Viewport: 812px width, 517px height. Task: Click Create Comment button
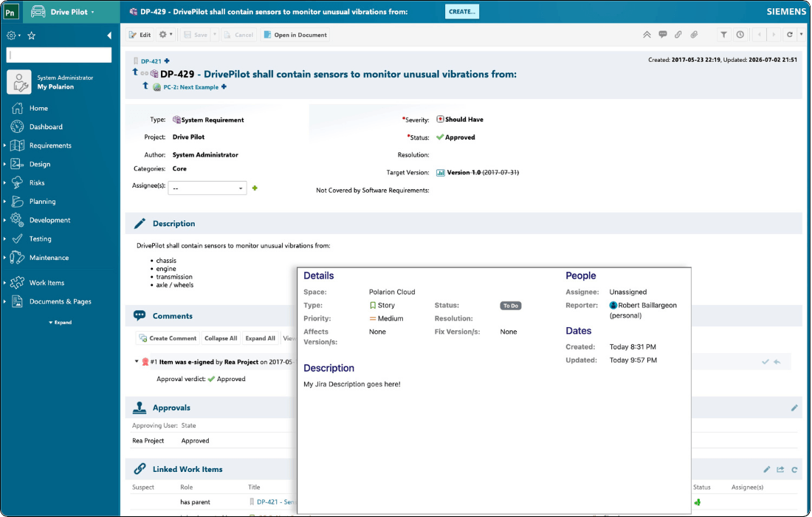coord(168,338)
